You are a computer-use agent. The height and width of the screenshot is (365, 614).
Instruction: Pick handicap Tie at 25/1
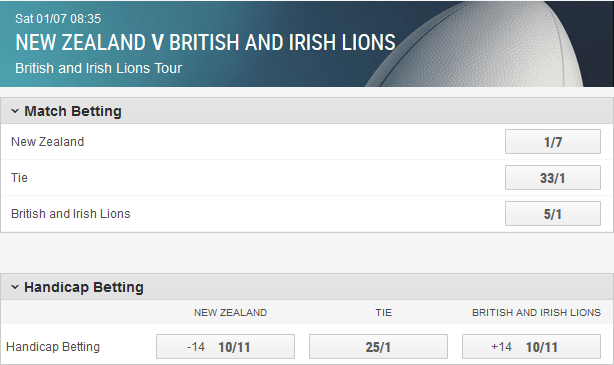tap(378, 347)
